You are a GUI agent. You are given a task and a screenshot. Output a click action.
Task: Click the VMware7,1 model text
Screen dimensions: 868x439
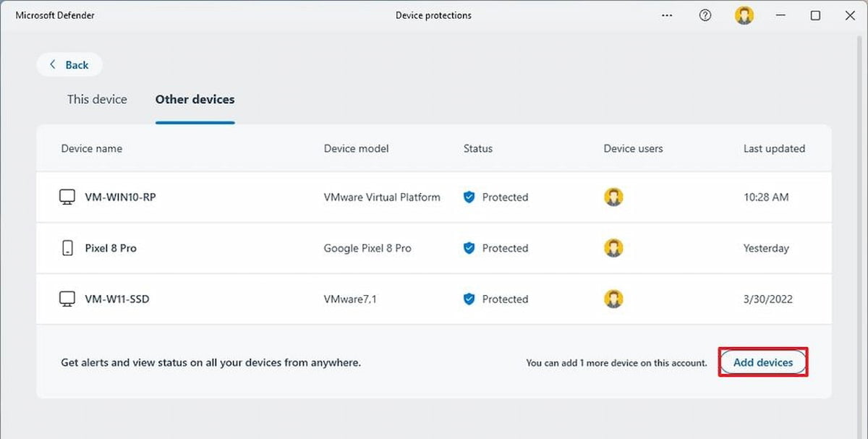350,299
